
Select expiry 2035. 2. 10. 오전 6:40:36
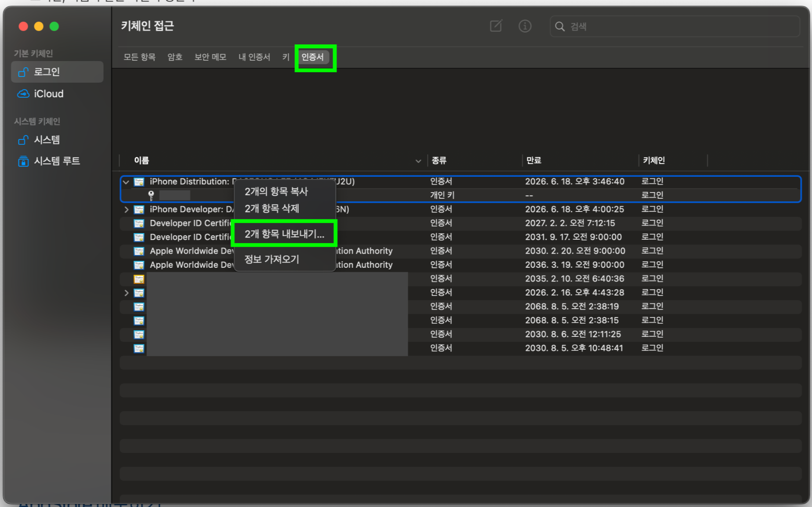coord(574,278)
